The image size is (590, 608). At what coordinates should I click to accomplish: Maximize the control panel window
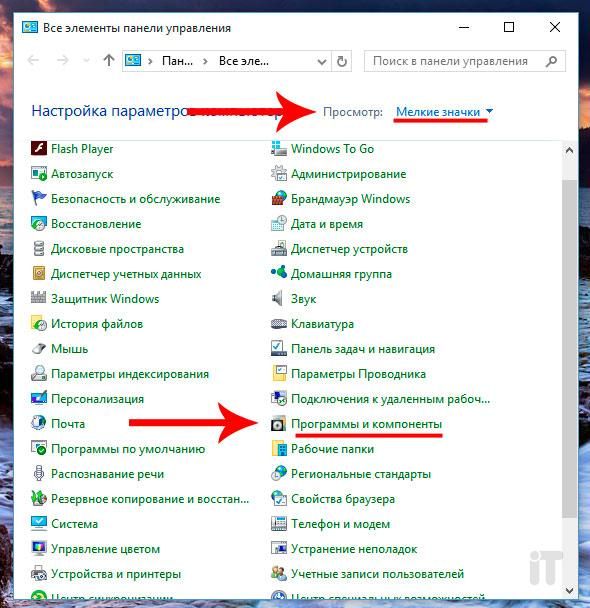point(509,27)
